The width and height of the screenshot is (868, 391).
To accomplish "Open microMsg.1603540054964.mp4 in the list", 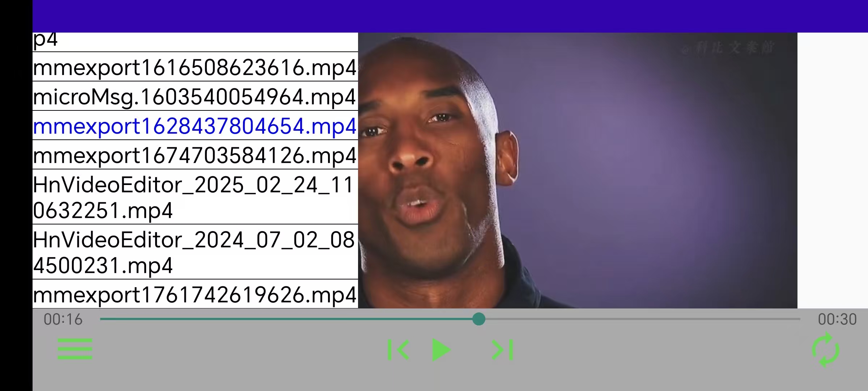I will (195, 97).
